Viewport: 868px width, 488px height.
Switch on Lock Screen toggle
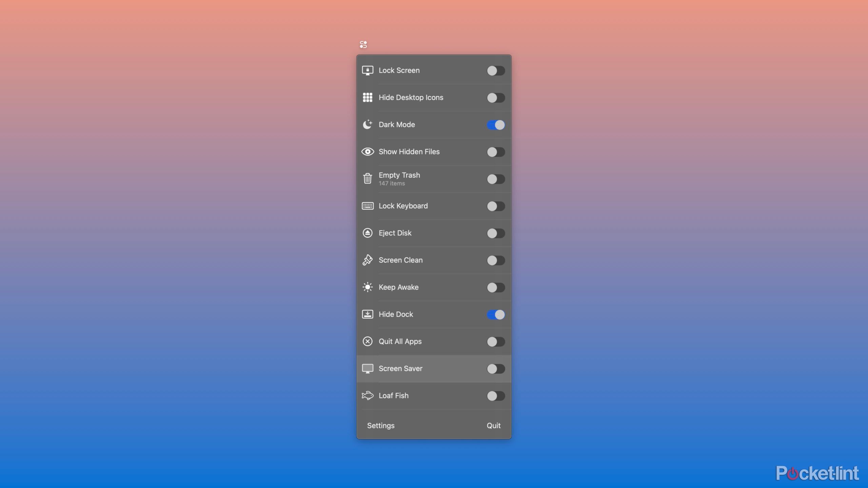[x=496, y=70]
